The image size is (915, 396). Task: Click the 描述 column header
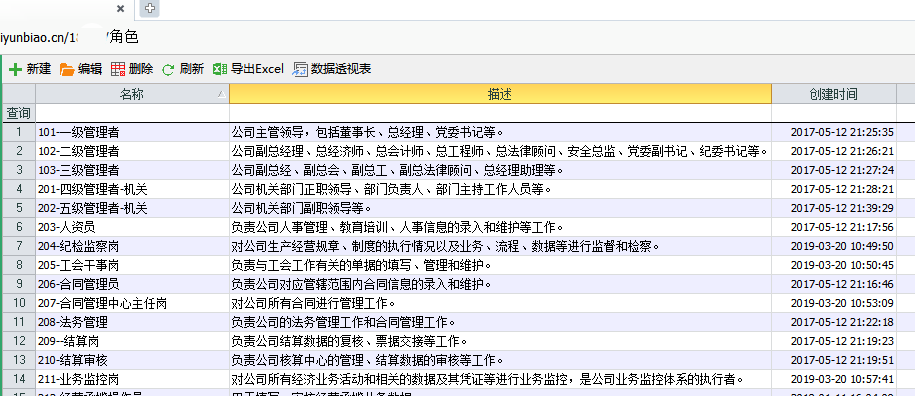click(x=500, y=94)
